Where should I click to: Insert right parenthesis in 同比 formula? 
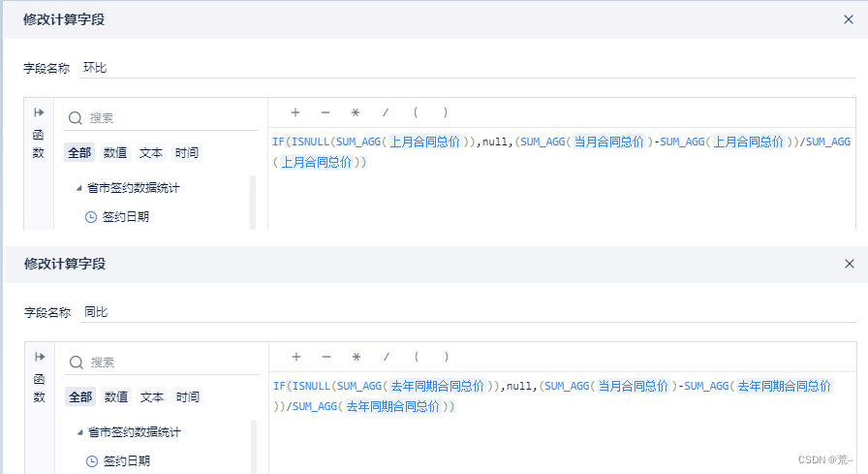click(447, 357)
